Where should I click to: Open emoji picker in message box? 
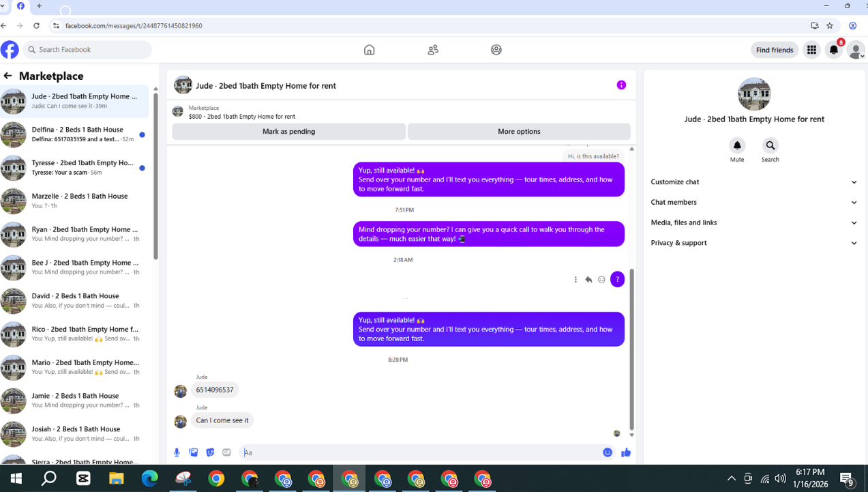click(x=608, y=452)
